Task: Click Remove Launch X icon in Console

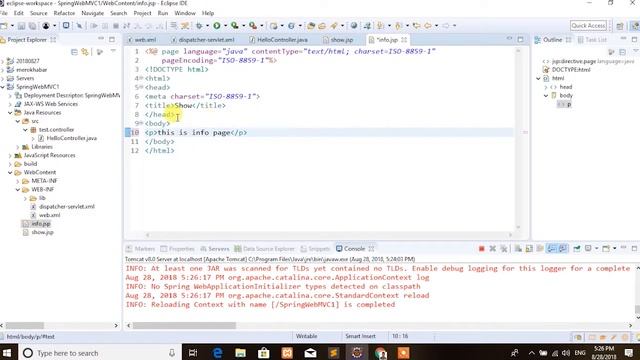Action: click(493, 249)
